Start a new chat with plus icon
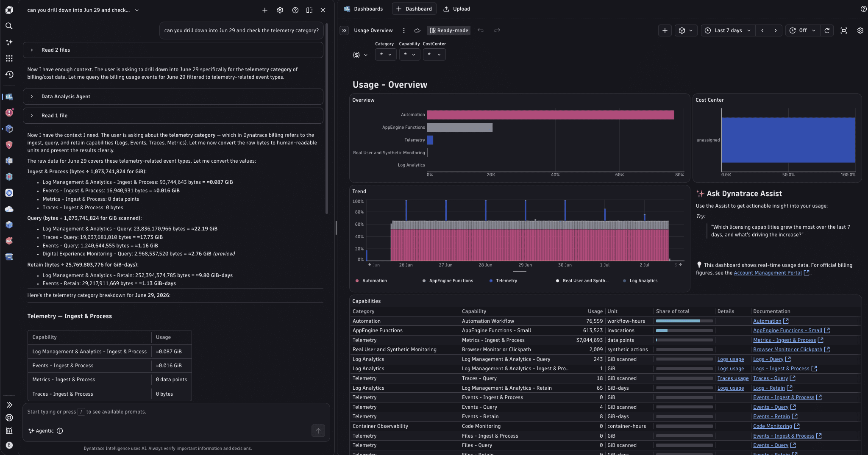 point(265,10)
